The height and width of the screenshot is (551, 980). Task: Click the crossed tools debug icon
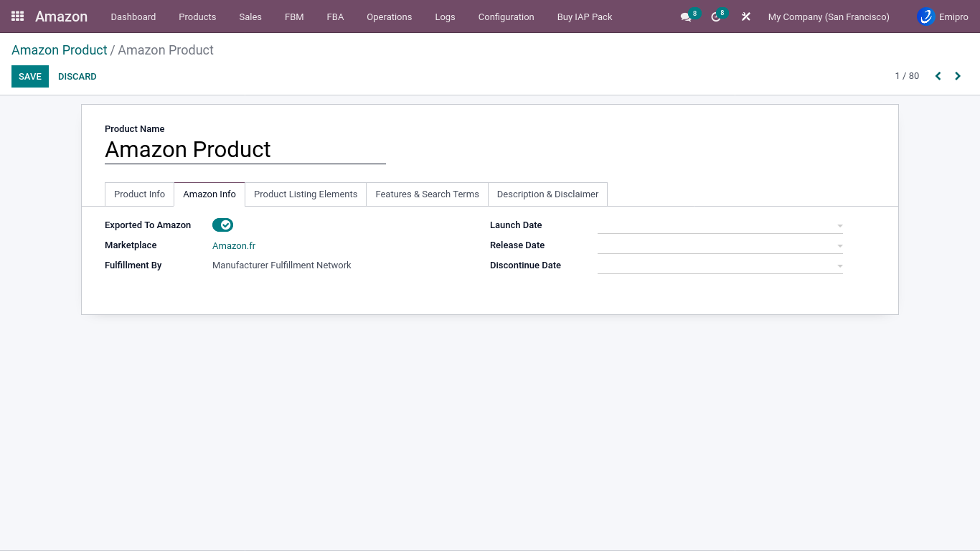tap(746, 17)
